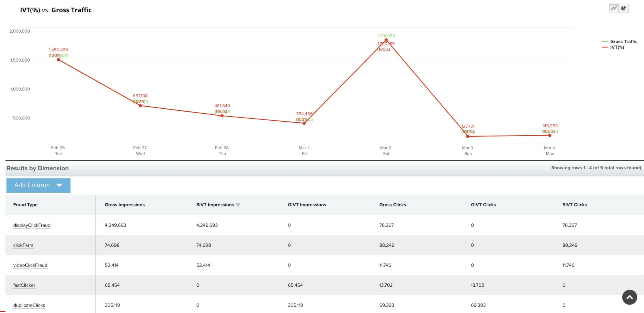Click the 1,450,489 red data label
Screen dimensions: 644x313
[58, 50]
